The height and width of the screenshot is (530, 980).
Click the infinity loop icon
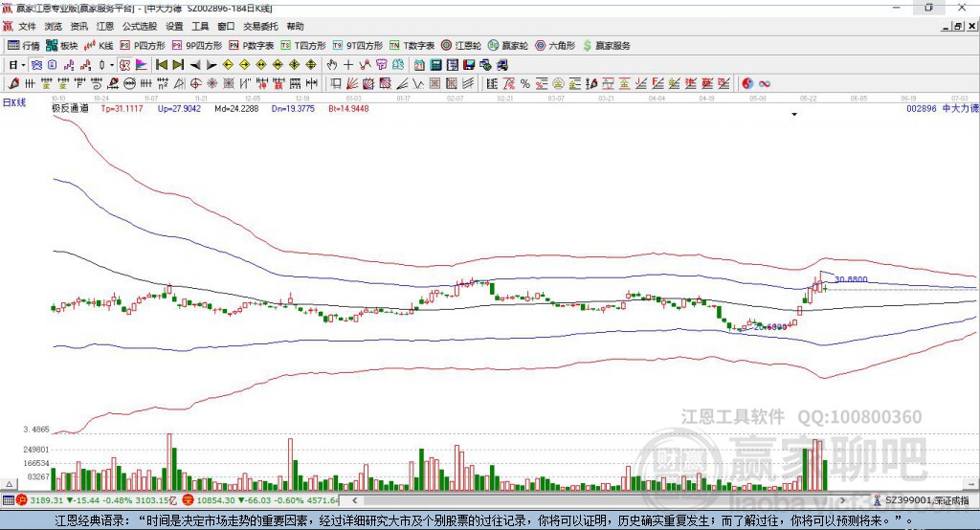pyautogui.click(x=765, y=84)
